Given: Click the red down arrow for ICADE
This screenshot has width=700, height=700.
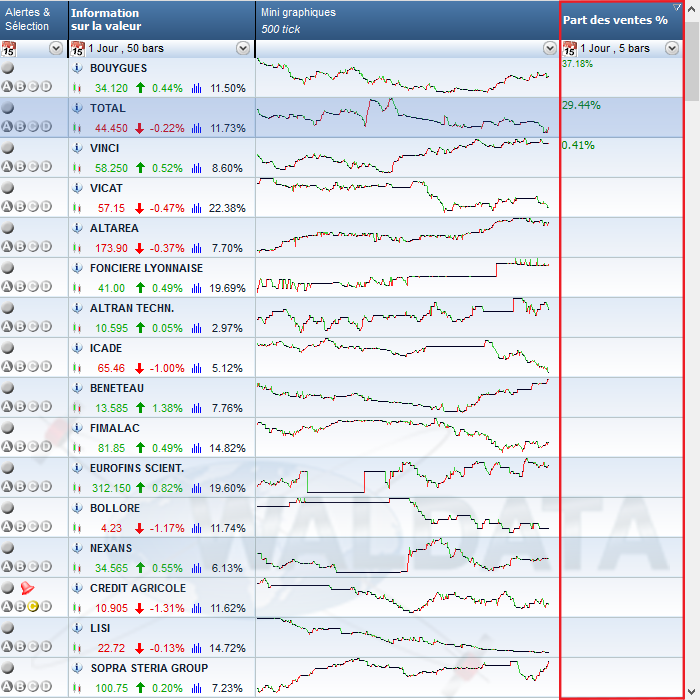Looking at the screenshot, I should click(140, 368).
